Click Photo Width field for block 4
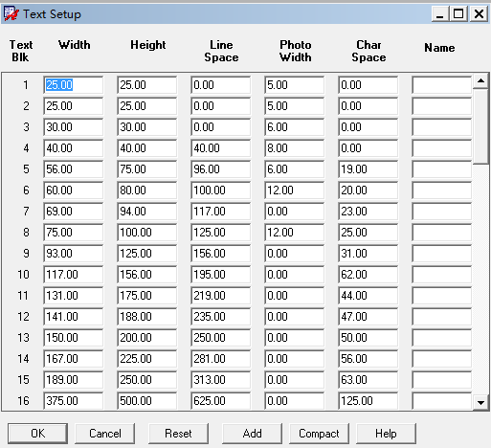The height and width of the screenshot is (448, 491). 294,148
